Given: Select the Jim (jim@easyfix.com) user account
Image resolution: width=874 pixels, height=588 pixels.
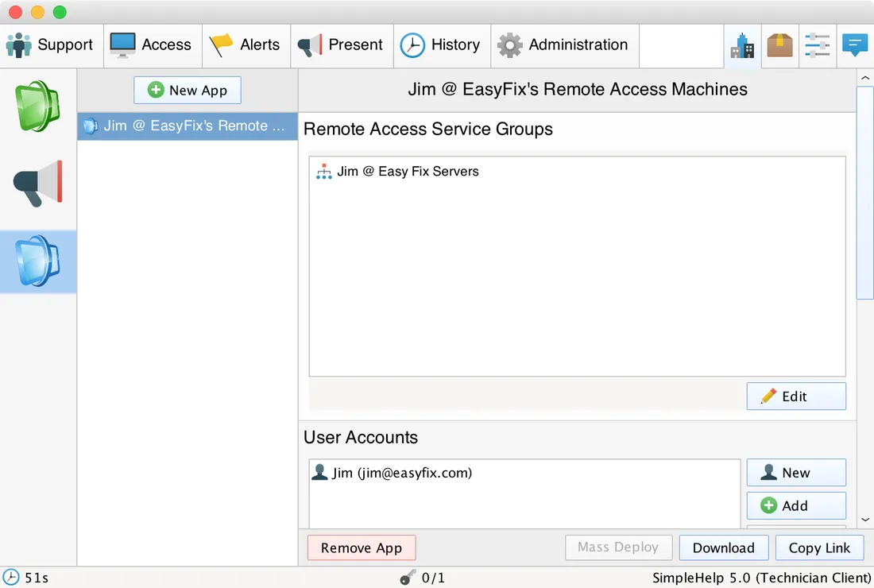Looking at the screenshot, I should (393, 471).
